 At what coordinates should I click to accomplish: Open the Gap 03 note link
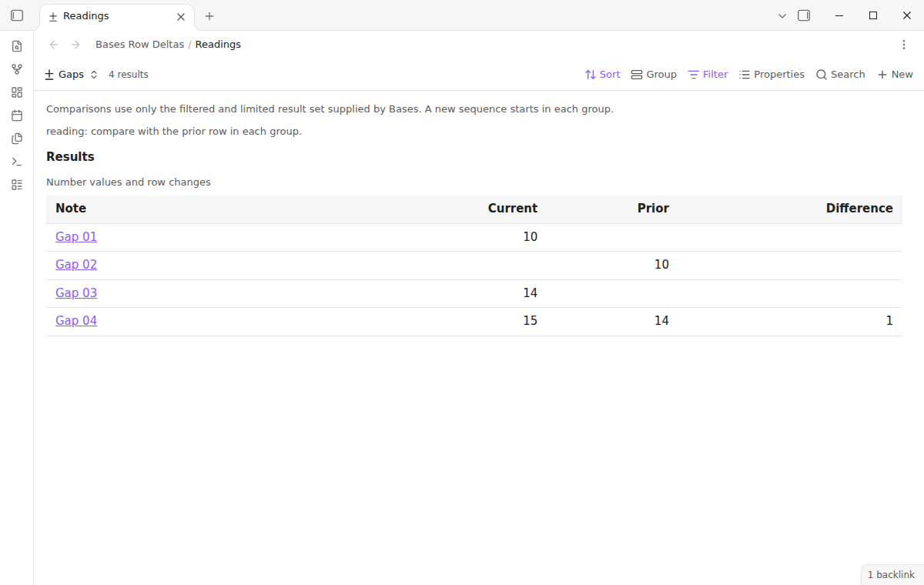pos(76,293)
